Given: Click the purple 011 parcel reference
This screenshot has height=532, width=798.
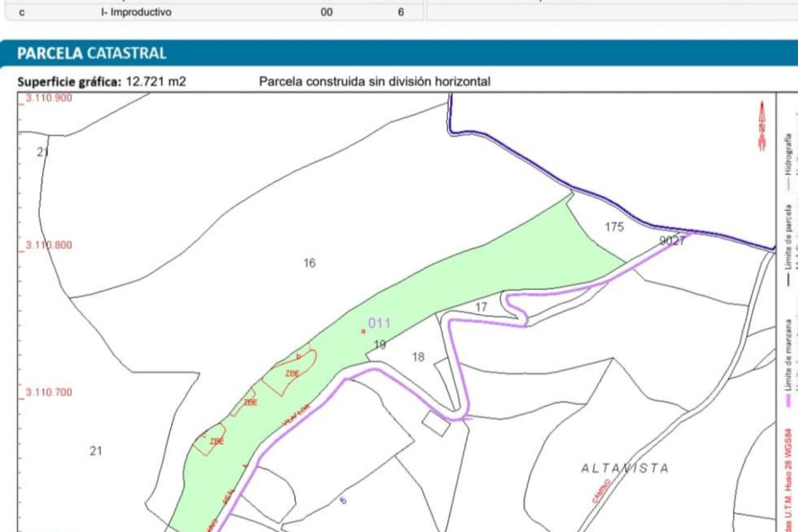Looking at the screenshot, I should [x=379, y=323].
